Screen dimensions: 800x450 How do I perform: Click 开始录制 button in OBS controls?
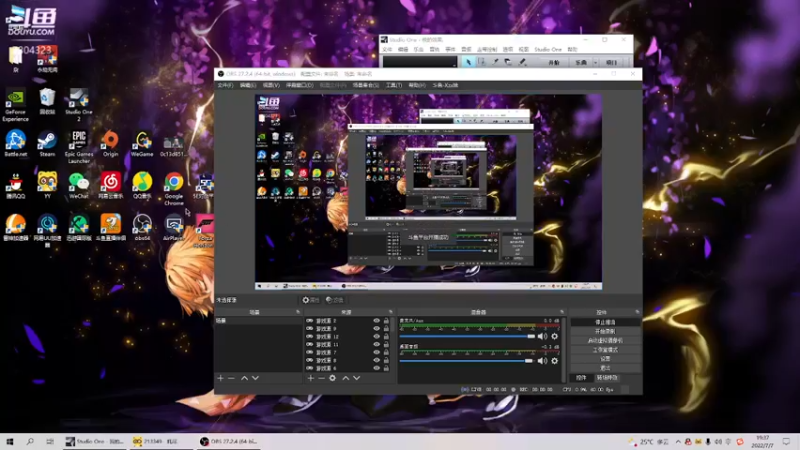click(x=605, y=332)
